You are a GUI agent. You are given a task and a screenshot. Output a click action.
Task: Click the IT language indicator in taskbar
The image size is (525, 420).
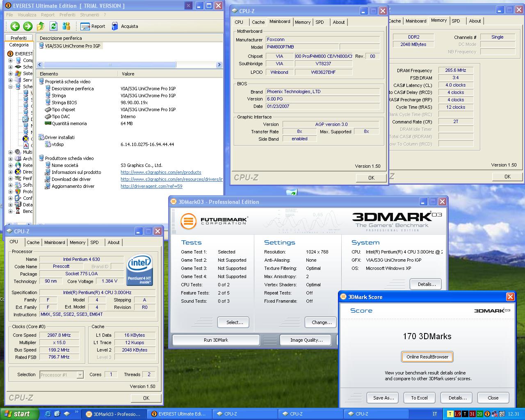(x=435, y=414)
